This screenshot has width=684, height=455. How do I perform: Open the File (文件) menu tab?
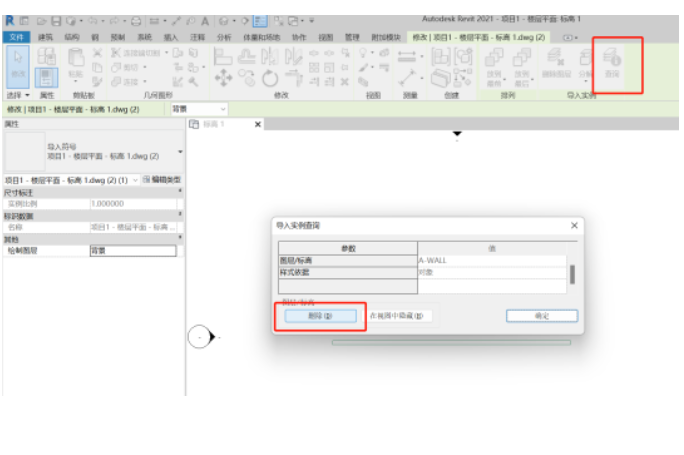tap(16, 38)
